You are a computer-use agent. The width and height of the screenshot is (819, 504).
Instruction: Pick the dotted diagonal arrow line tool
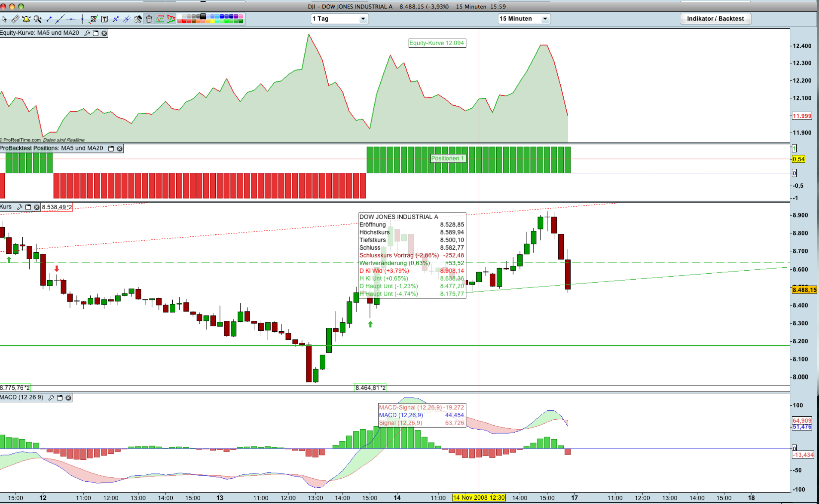(x=116, y=19)
